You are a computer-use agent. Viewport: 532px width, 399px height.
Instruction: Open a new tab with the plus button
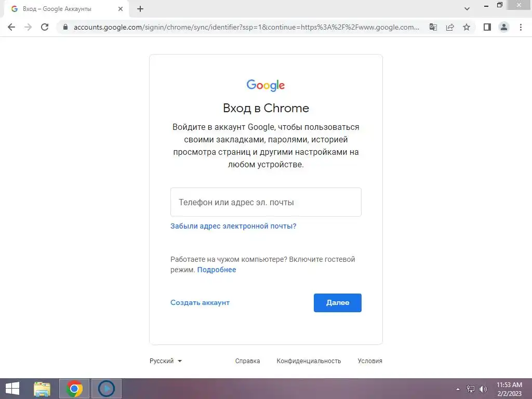(140, 9)
